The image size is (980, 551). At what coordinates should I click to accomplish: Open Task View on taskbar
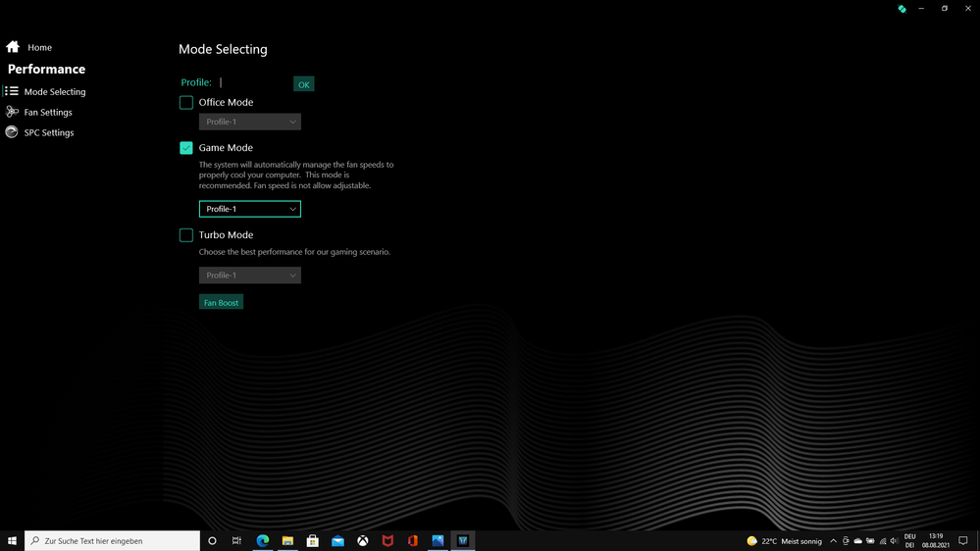(x=236, y=540)
